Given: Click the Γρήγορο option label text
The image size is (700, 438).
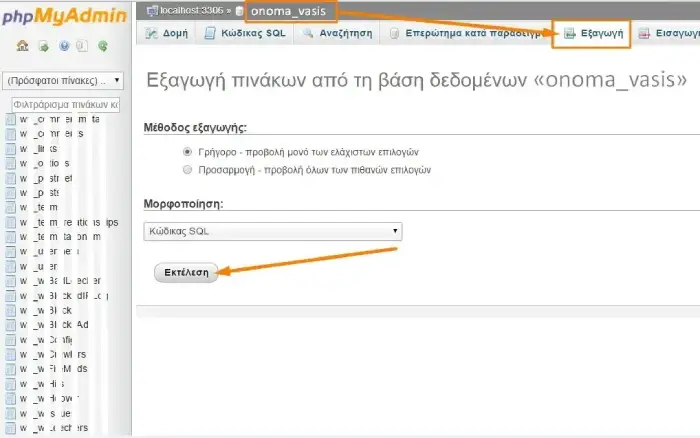Looking at the screenshot, I should [x=308, y=152].
